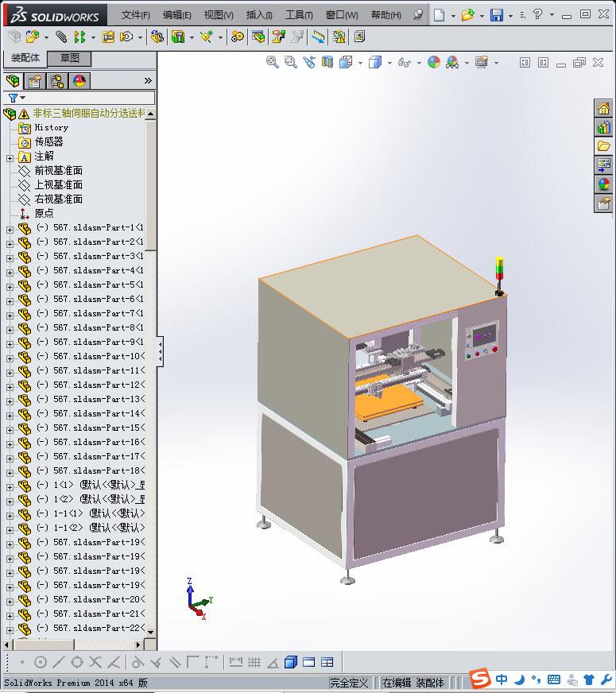Open the Hide/Show Items dropdown arrow

(419, 63)
